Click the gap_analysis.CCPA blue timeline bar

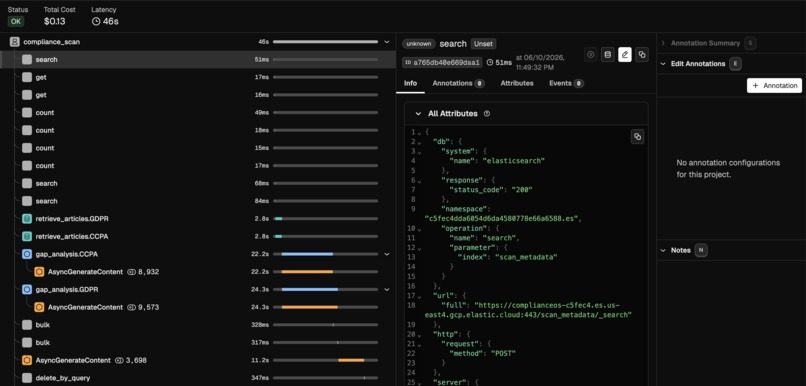[307, 254]
